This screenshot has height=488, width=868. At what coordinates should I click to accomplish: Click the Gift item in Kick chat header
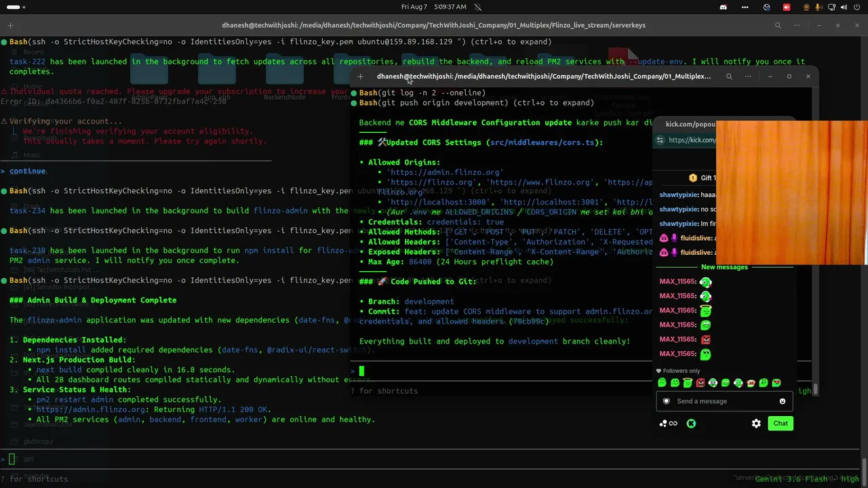[703, 178]
